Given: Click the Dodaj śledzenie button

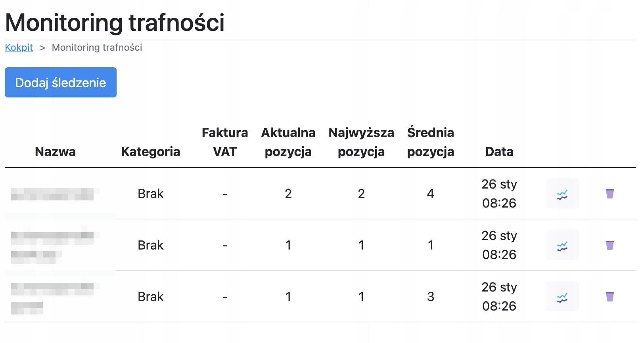Looking at the screenshot, I should point(61,82).
